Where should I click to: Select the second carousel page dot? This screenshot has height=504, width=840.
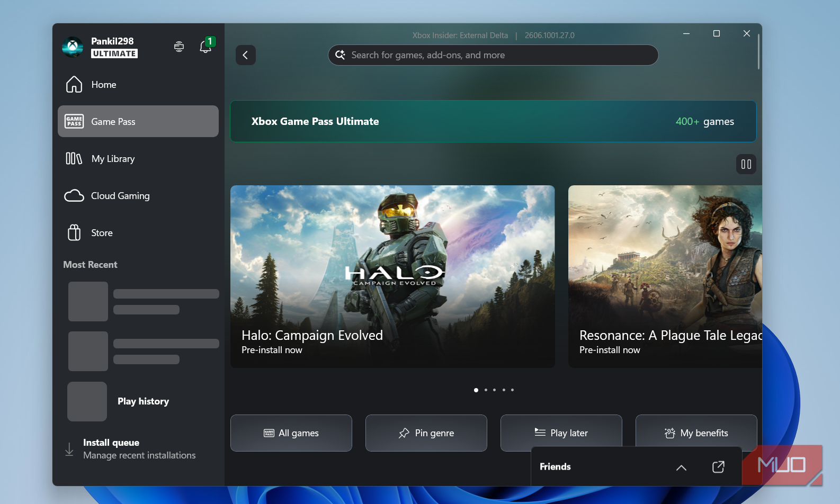click(486, 390)
